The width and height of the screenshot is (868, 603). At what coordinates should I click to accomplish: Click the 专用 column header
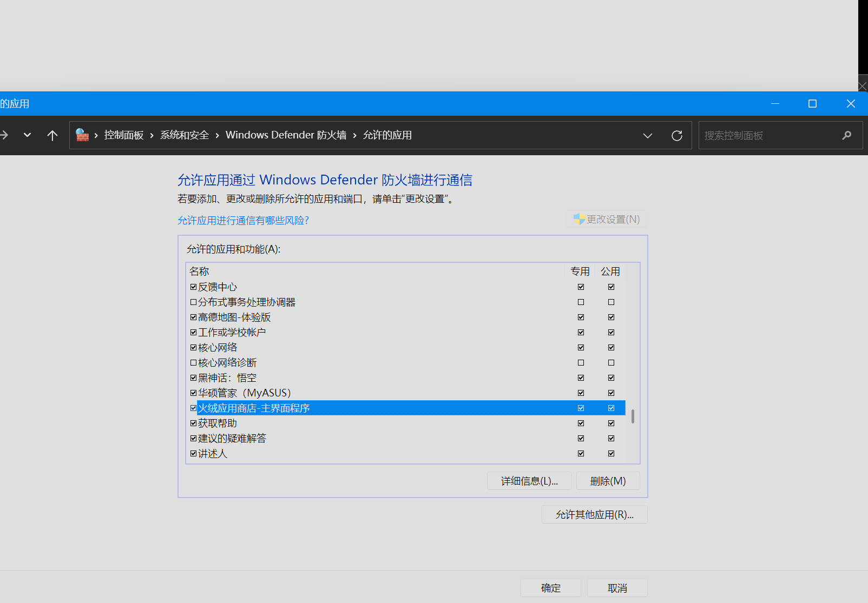click(580, 271)
